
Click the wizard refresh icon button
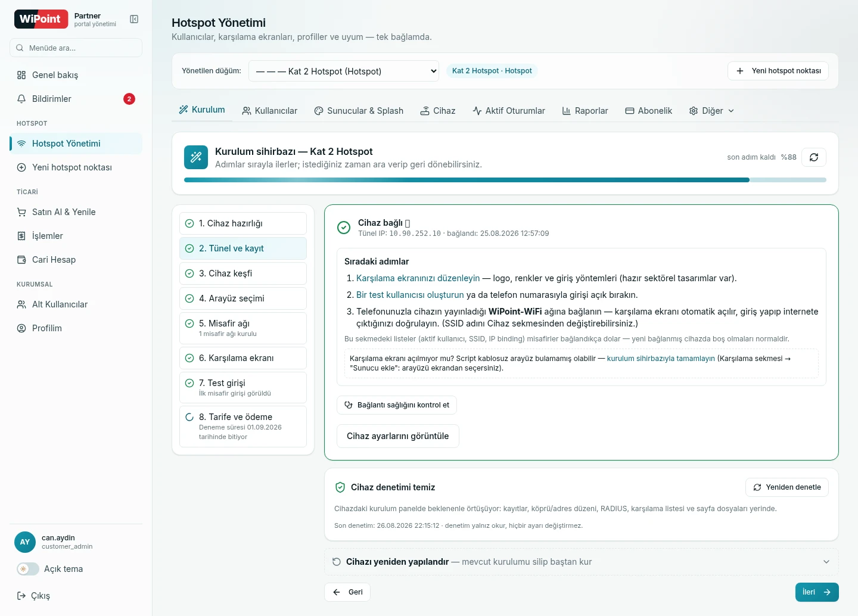click(814, 157)
